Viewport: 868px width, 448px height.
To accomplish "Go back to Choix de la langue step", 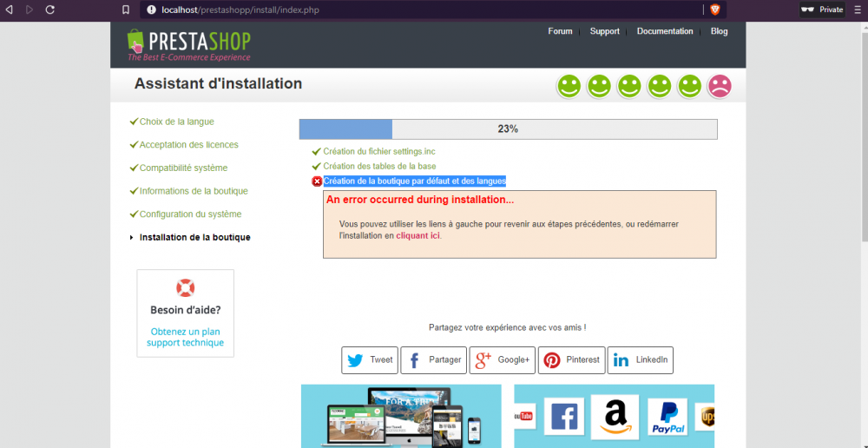I will point(176,122).
